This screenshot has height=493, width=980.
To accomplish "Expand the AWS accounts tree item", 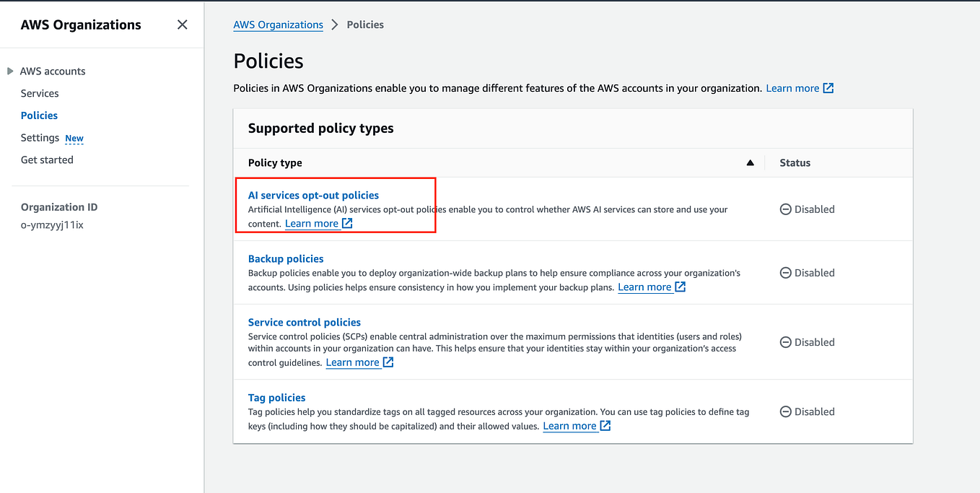I will tap(10, 71).
